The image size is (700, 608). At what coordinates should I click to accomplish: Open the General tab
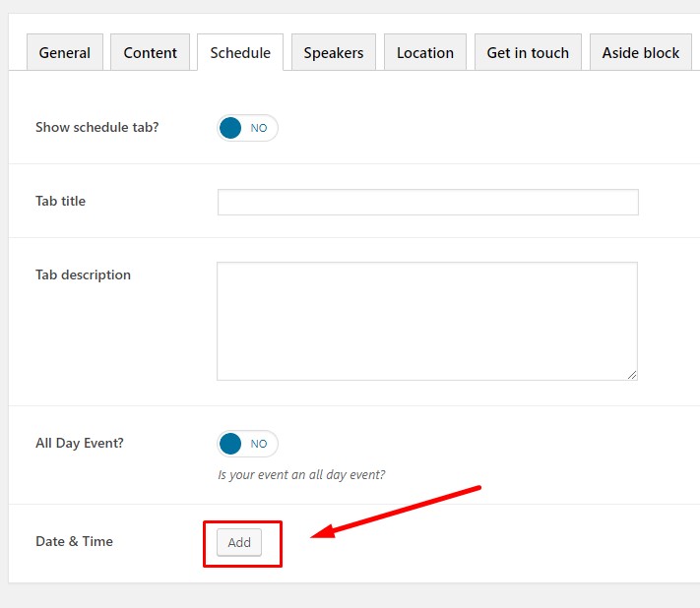[65, 53]
